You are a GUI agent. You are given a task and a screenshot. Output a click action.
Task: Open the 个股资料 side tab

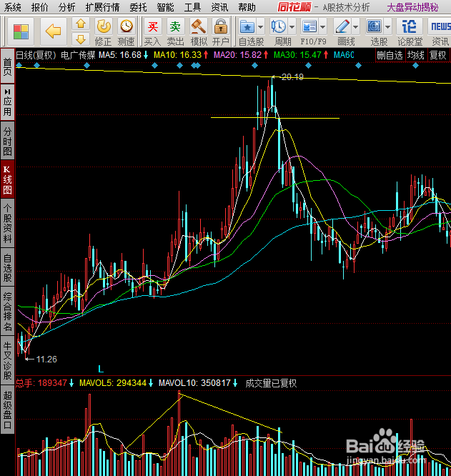pyautogui.click(x=8, y=223)
